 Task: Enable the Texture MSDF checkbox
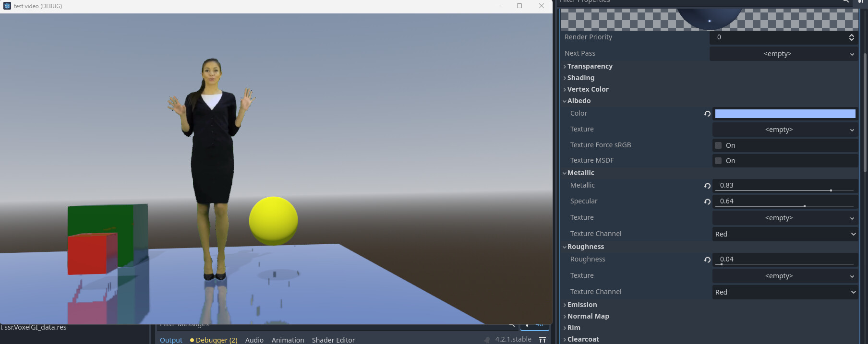pyautogui.click(x=718, y=161)
